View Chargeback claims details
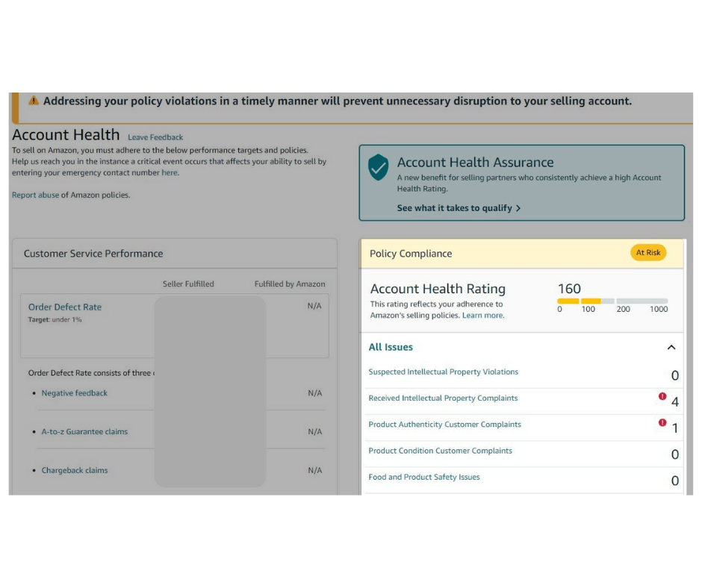This screenshot has width=702, height=588. 75,471
